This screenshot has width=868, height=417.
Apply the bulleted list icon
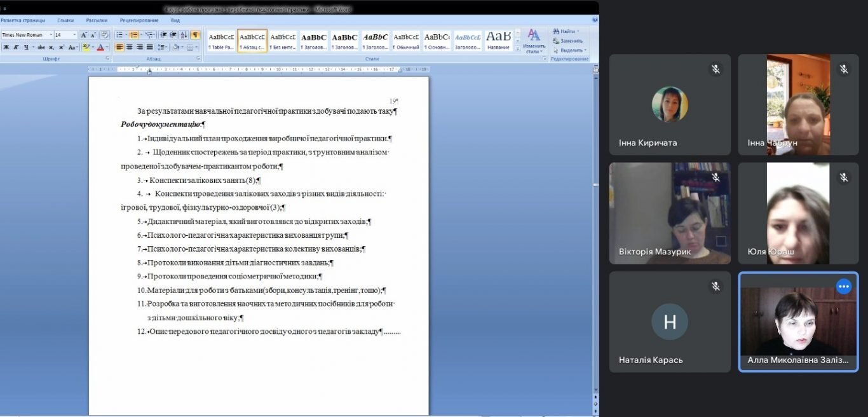point(119,35)
